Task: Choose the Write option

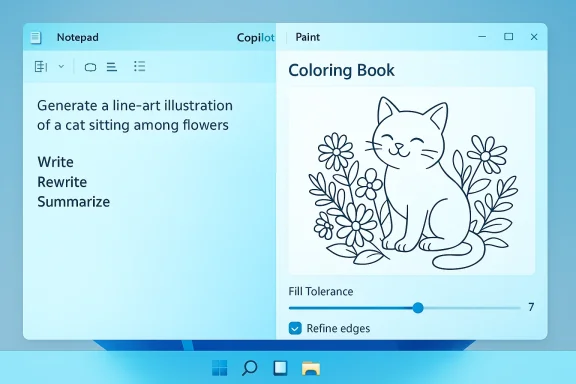Action: point(55,162)
